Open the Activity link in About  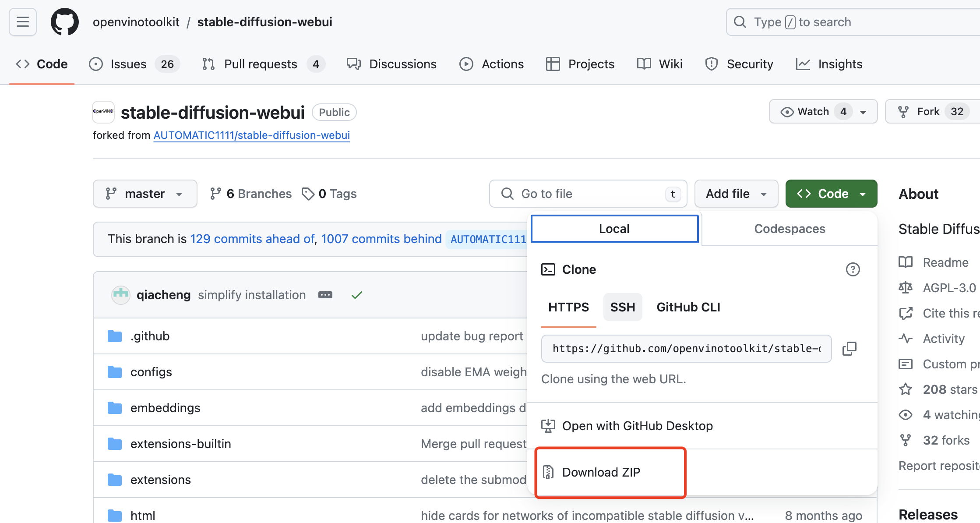[932, 339]
